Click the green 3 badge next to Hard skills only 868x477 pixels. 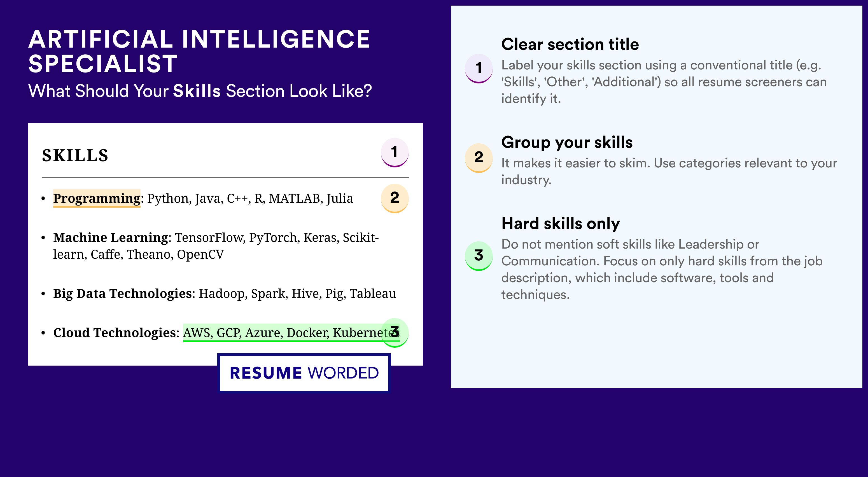(479, 256)
